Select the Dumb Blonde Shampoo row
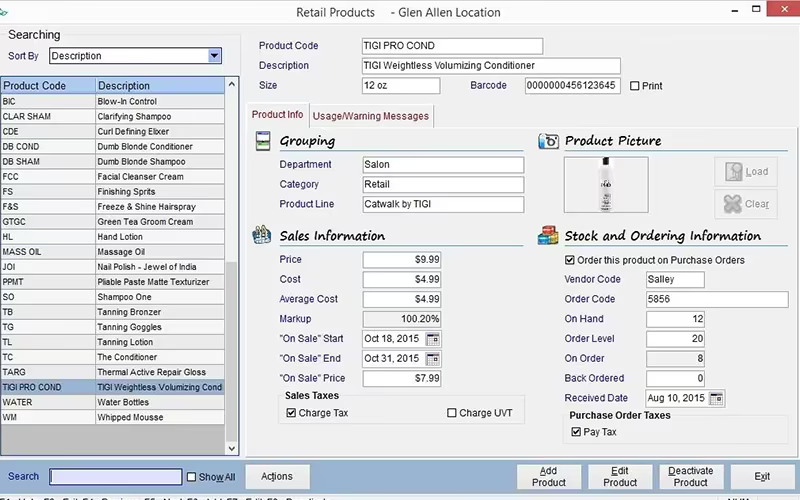 [112, 162]
